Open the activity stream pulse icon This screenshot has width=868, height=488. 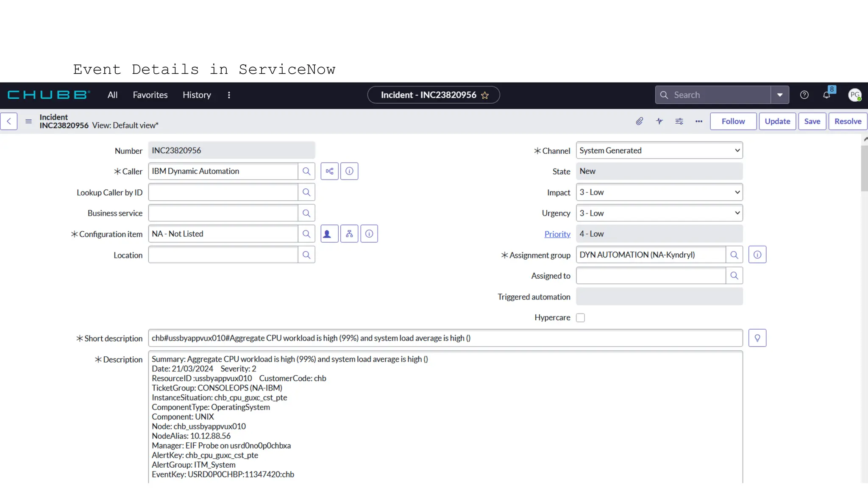click(659, 121)
